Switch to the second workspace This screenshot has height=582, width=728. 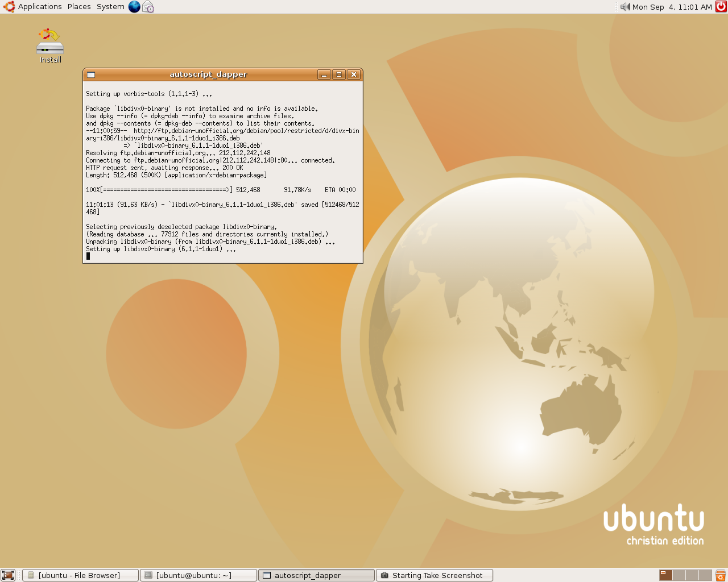click(679, 575)
